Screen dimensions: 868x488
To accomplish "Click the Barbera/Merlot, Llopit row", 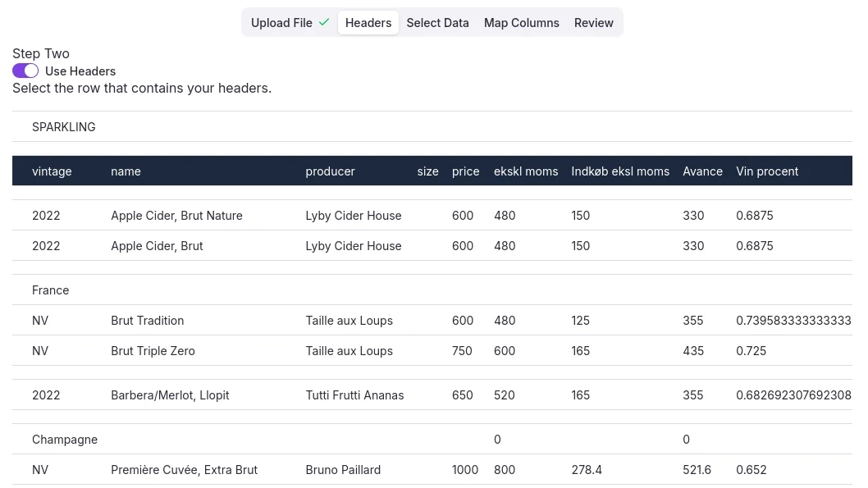I will click(432, 395).
